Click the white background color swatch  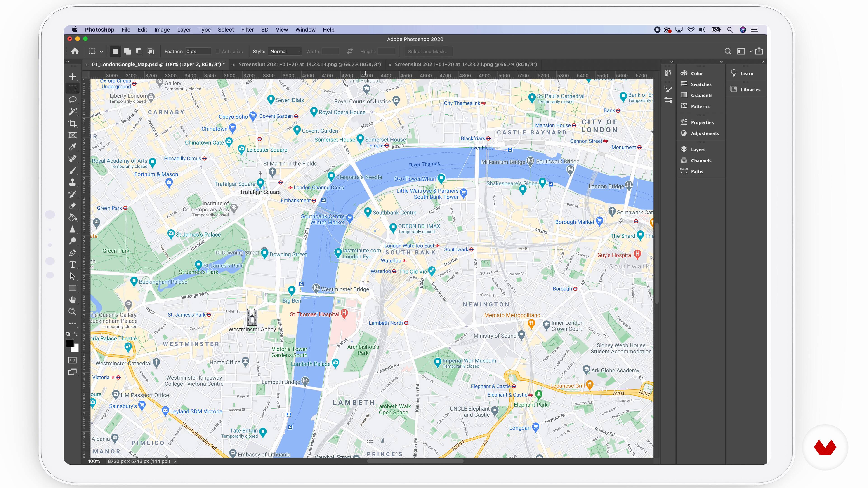tap(76, 349)
